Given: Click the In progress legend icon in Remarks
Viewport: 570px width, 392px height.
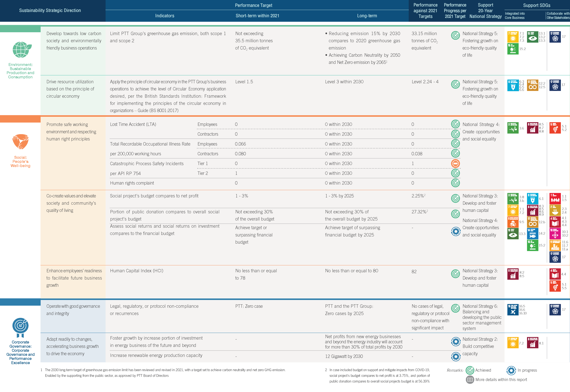Looking at the screenshot, I should click(511, 370).
